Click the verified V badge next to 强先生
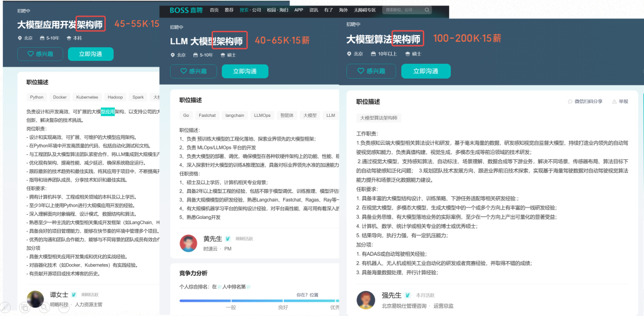Viewport: 644px width, 316px height. click(408, 296)
